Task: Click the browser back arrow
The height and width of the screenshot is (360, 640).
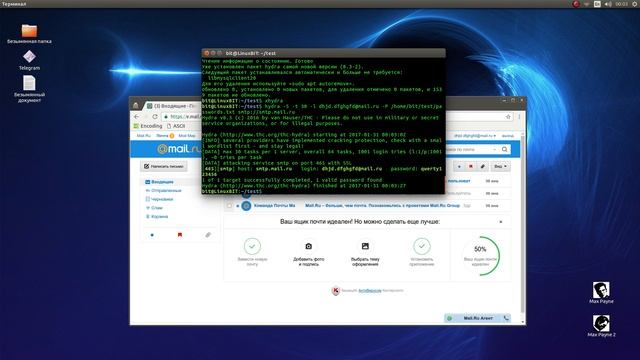Action: click(x=137, y=117)
